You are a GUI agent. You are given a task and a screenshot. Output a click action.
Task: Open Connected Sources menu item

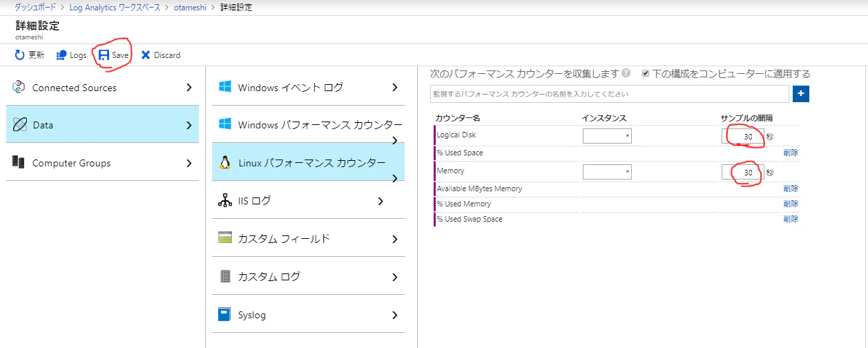pos(102,87)
